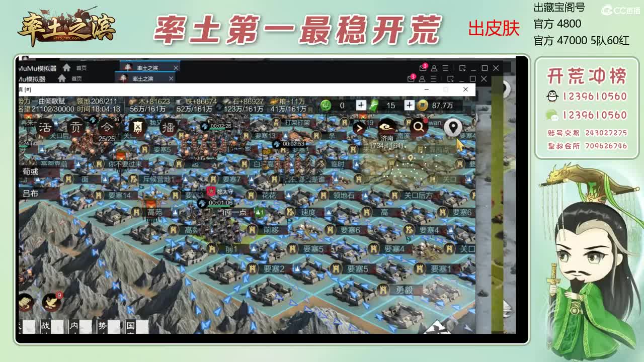Image resolution: width=644 pixels, height=362 pixels.
Task: Click the 速度 fortress label
Action: pos(308,212)
